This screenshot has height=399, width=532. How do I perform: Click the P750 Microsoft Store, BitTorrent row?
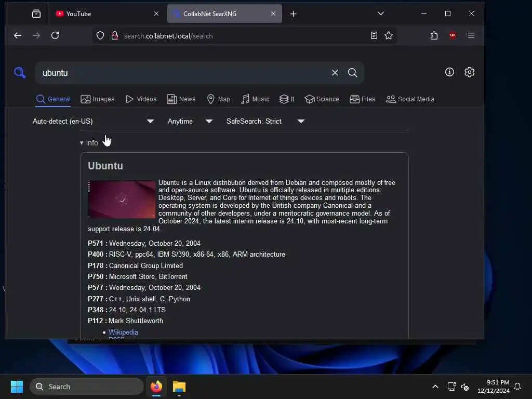(137, 276)
